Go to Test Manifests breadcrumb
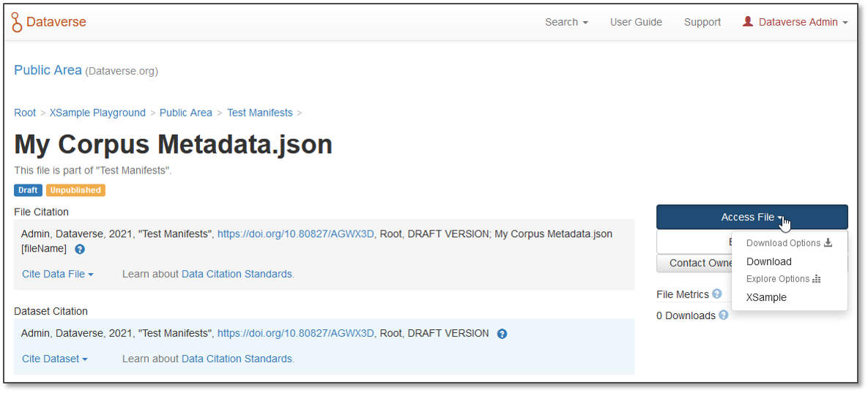The image size is (868, 393). pyautogui.click(x=259, y=113)
